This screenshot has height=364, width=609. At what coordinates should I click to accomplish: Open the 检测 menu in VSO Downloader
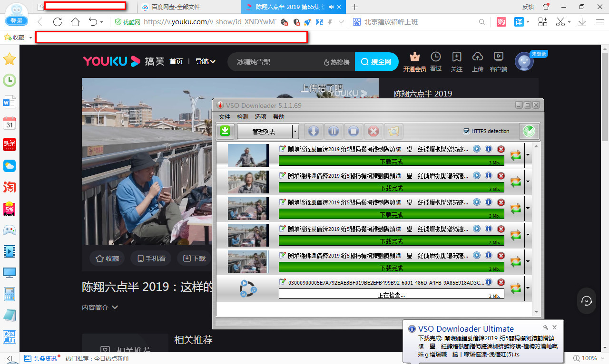point(243,117)
